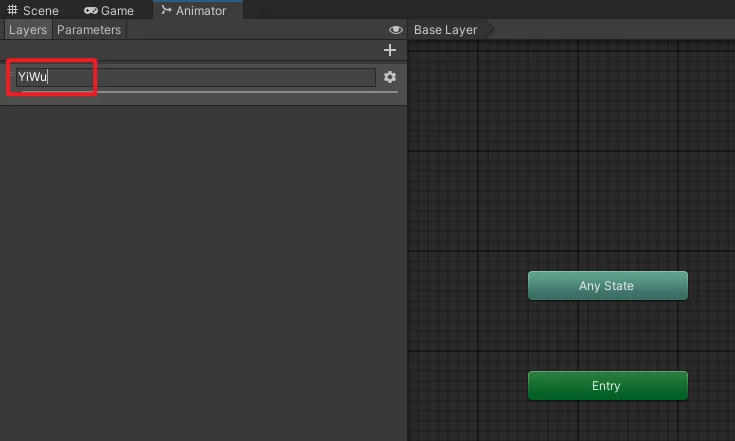Viewport: 735px width, 441px height.
Task: Click the Scene tab grid icon
Action: (x=12, y=10)
